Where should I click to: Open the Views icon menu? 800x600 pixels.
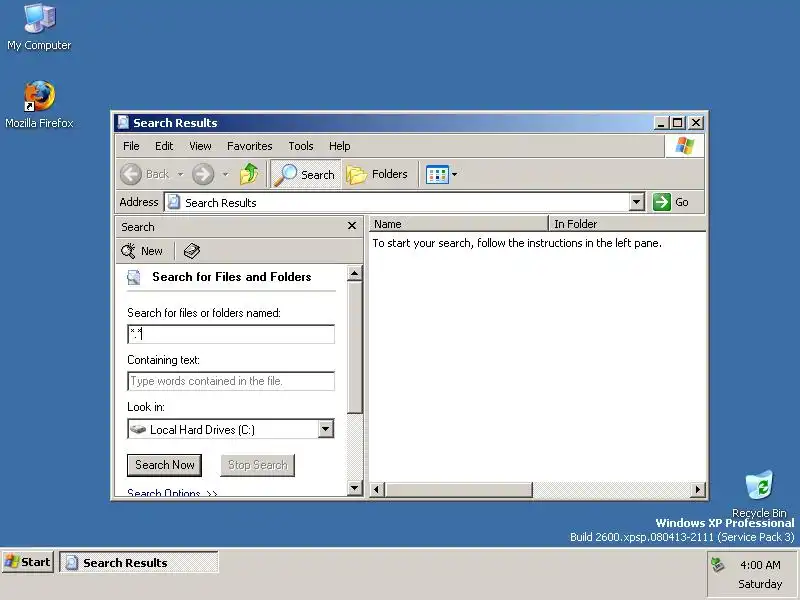tap(437, 174)
